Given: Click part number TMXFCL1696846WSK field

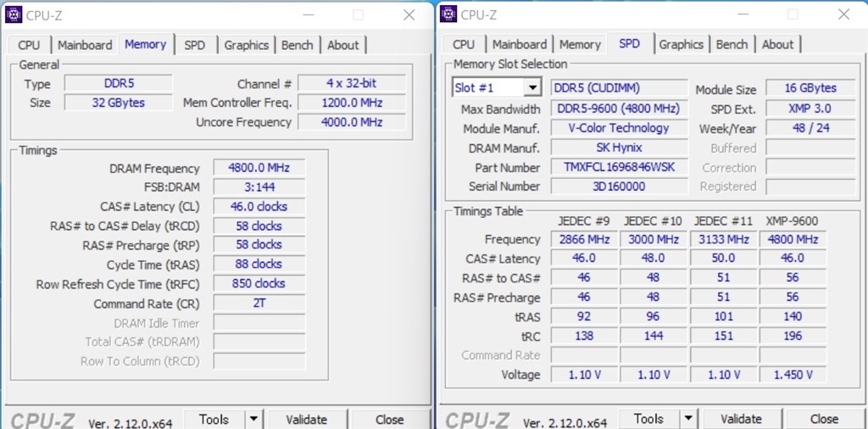Looking at the screenshot, I should click(x=619, y=167).
